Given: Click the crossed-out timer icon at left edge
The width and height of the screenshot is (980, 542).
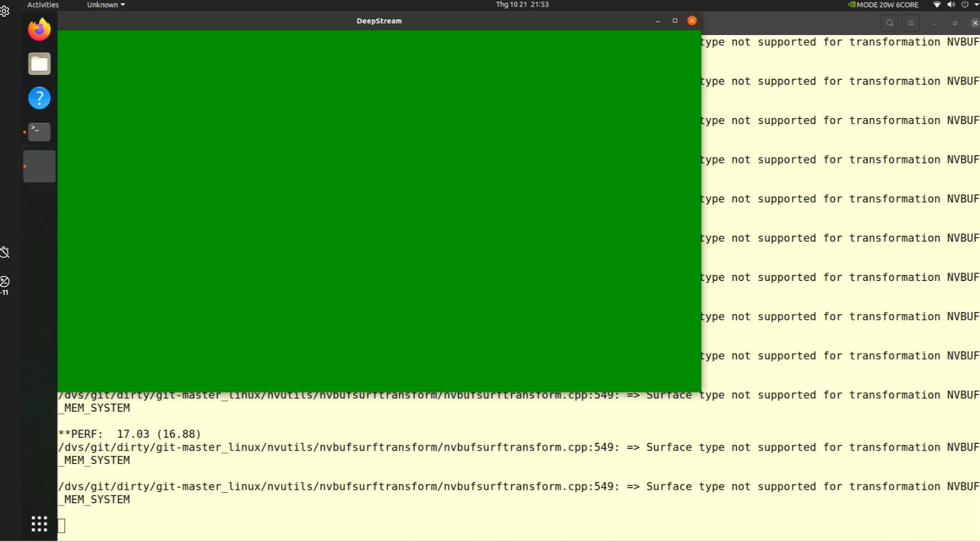Looking at the screenshot, I should point(4,252).
